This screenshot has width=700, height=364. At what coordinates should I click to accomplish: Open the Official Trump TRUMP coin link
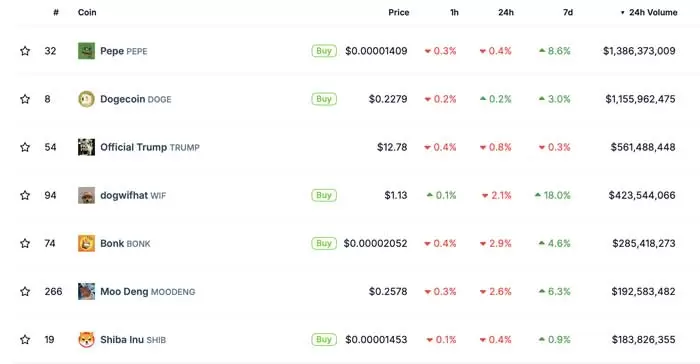tap(150, 147)
